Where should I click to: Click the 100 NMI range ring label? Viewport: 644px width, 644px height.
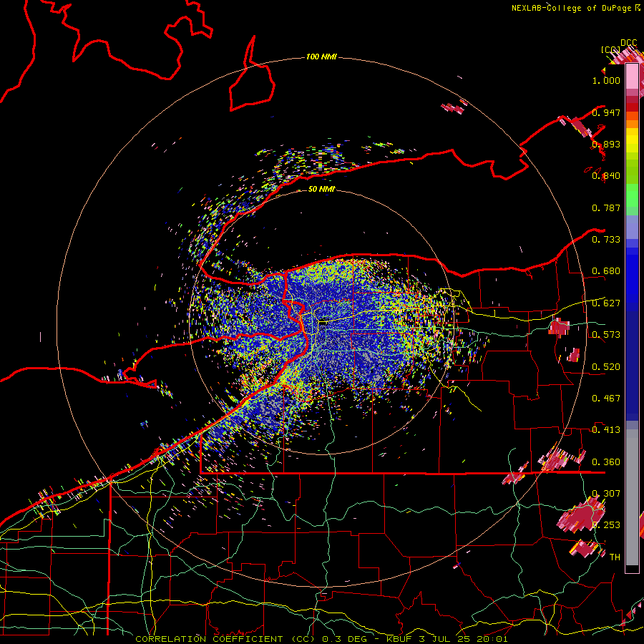click(x=321, y=57)
